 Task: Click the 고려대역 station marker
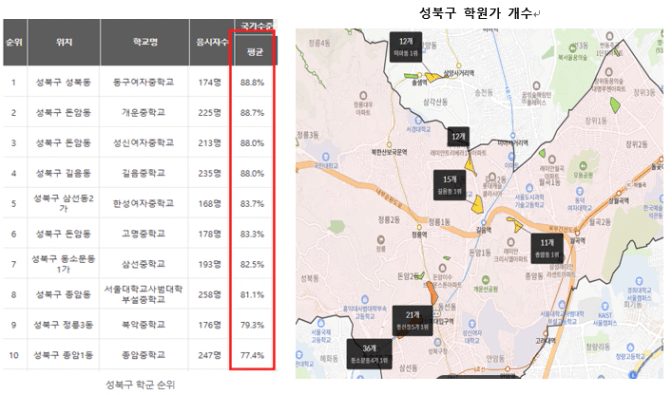pyautogui.click(x=546, y=333)
